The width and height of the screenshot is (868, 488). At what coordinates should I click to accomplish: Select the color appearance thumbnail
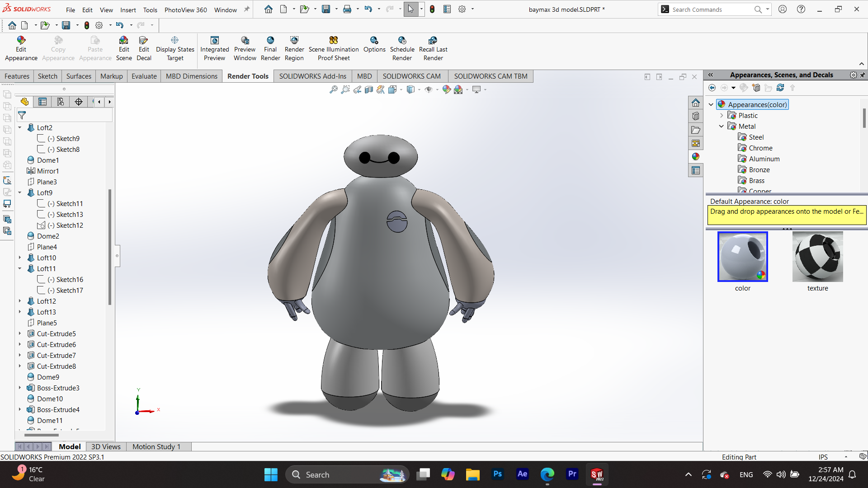tap(742, 257)
